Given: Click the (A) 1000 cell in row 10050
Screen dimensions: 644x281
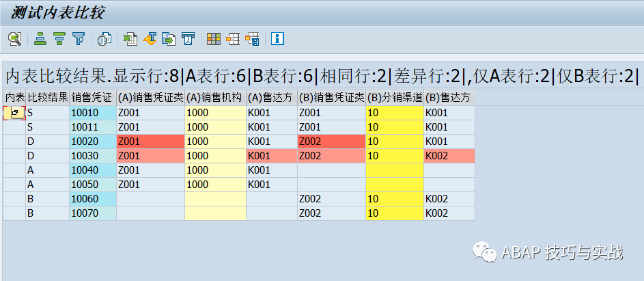Looking at the screenshot, I should [x=215, y=185].
